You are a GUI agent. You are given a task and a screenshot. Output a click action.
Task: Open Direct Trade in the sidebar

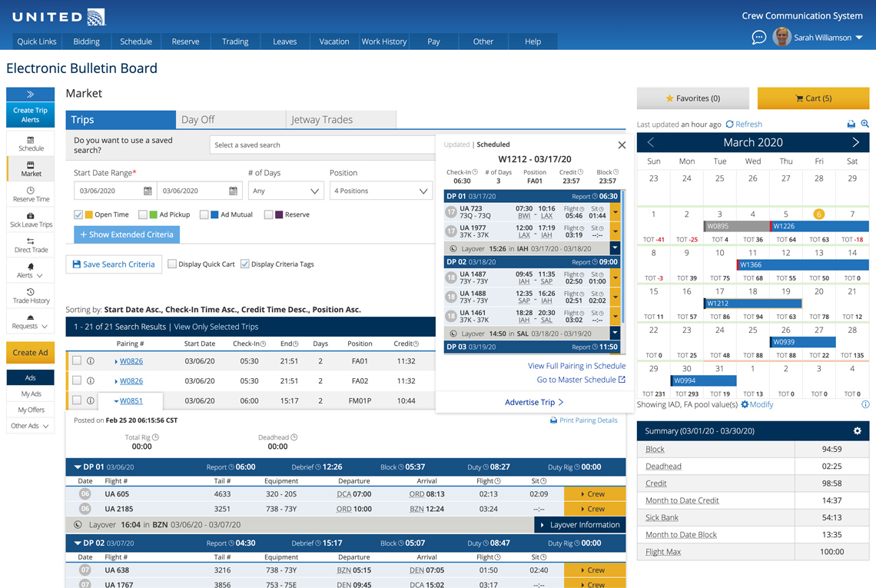click(31, 245)
